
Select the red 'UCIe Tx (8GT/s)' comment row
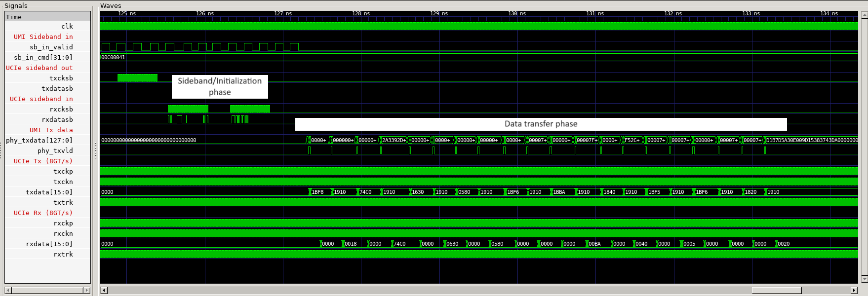(x=43, y=161)
